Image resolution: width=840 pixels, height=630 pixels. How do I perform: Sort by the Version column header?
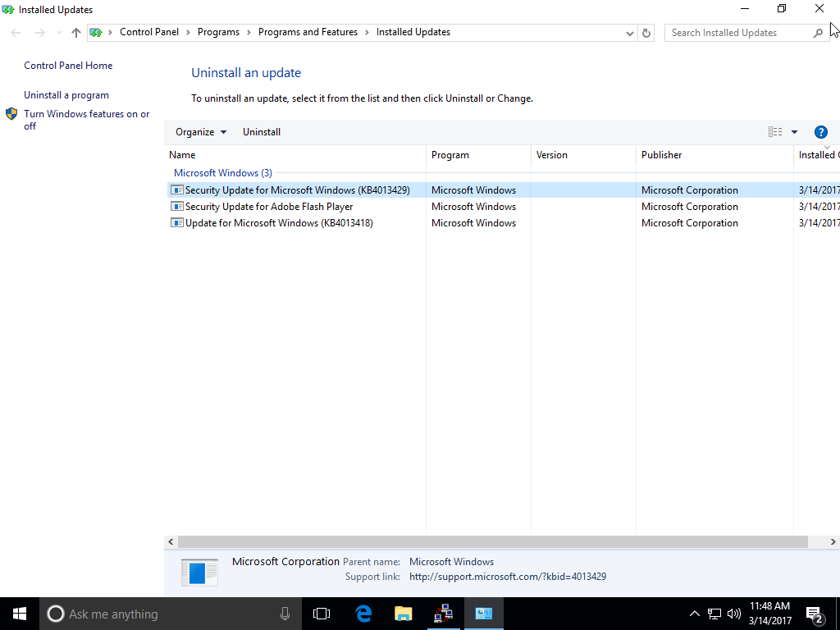[x=583, y=155]
